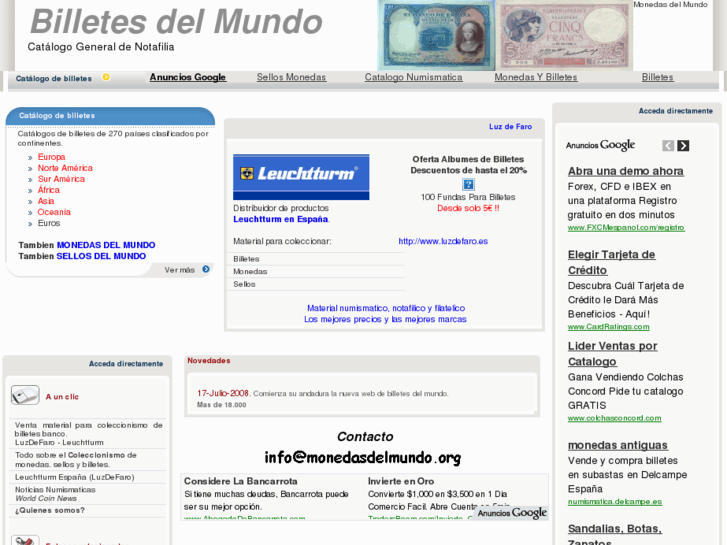The width and height of the screenshot is (727, 545).
Task: Open the Sellos Monedas ad link
Action: pyautogui.click(x=291, y=77)
